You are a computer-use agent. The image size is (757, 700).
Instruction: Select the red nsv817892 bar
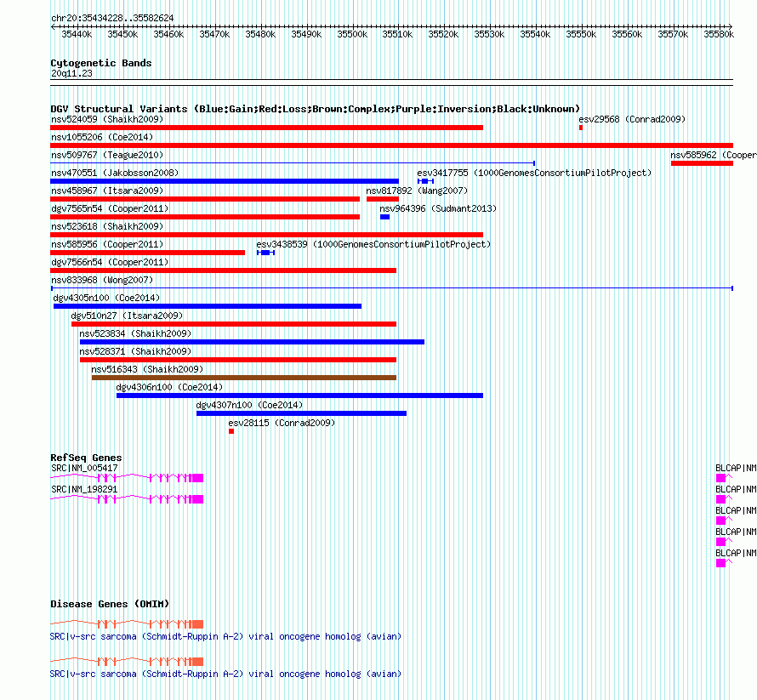tap(383, 199)
